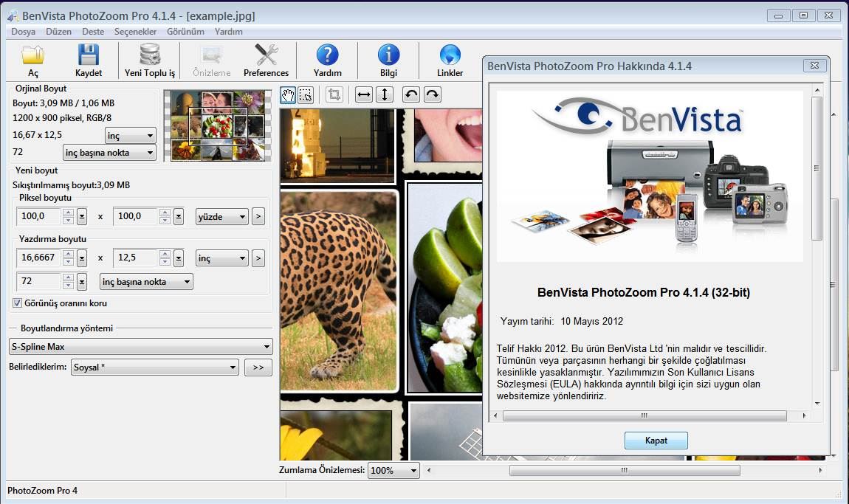Open pixel width 100,0 options arrow
This screenshot has height=504, width=849.
82,216
